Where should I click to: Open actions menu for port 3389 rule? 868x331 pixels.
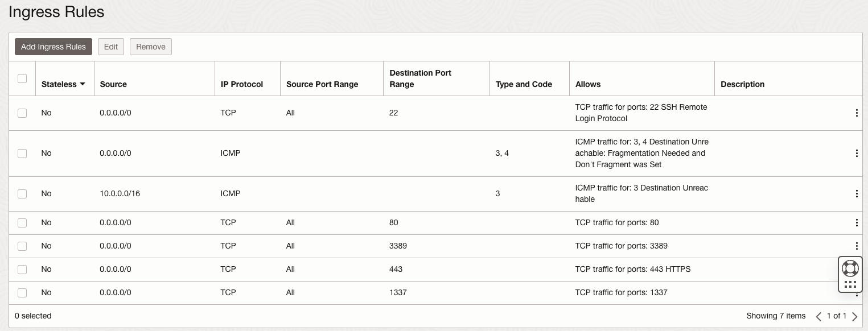856,246
